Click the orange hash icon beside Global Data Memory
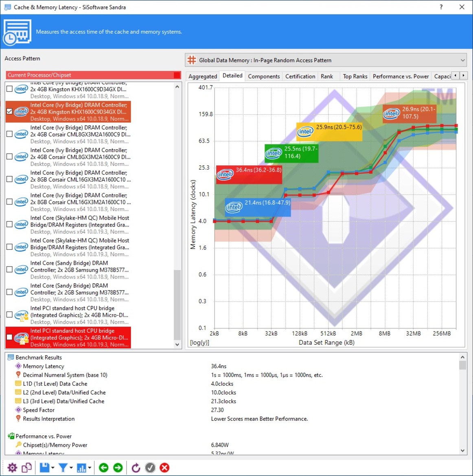 (192, 60)
